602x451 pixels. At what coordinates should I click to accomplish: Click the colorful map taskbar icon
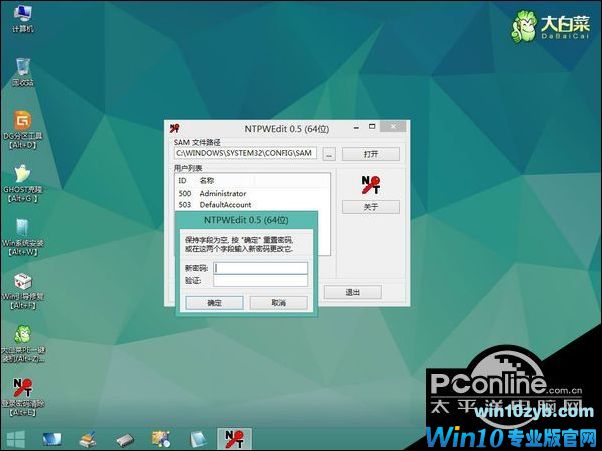click(x=161, y=439)
